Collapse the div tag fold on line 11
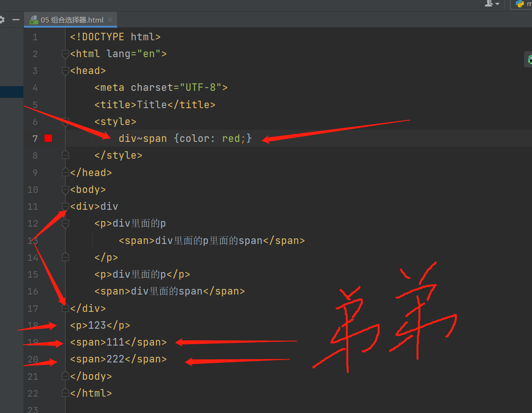 click(x=66, y=206)
